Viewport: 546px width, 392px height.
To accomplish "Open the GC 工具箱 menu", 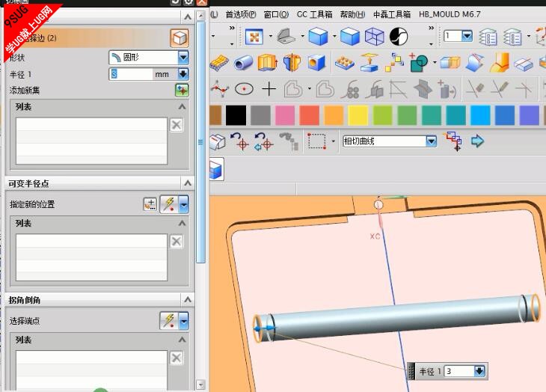I will point(314,14).
